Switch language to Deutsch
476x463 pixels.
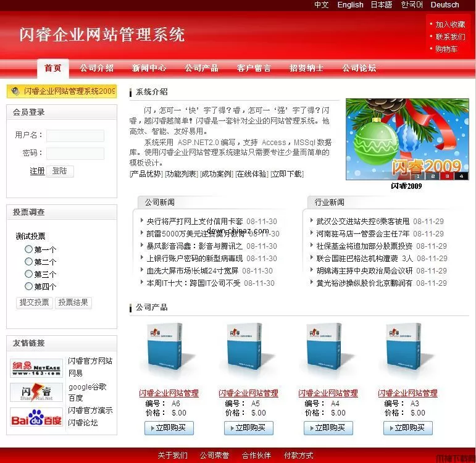(x=445, y=5)
